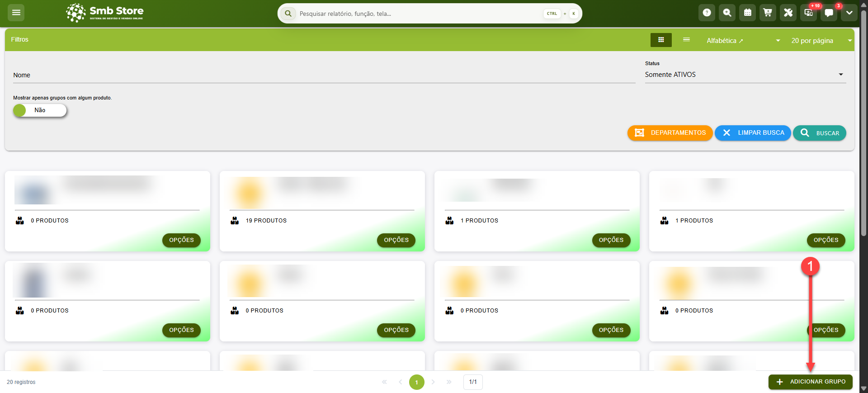Go to last page double-right arrow
The height and width of the screenshot is (393, 868).
449,382
